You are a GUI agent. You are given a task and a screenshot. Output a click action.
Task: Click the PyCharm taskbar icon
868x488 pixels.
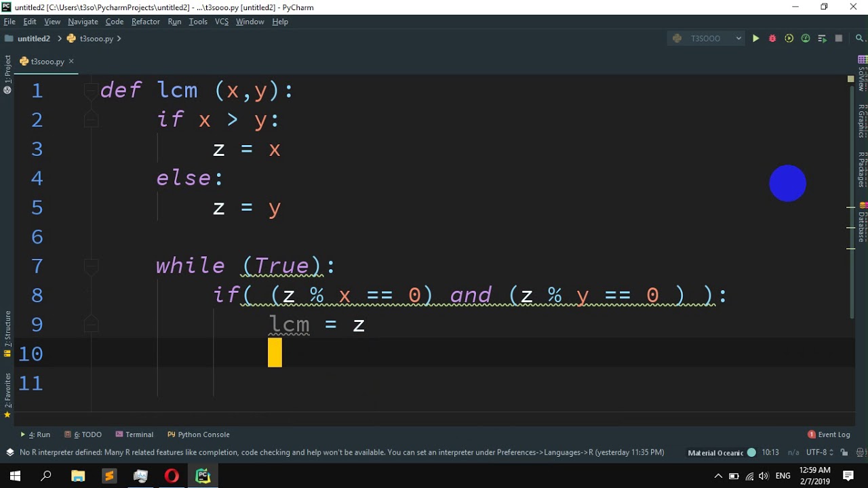(x=203, y=476)
